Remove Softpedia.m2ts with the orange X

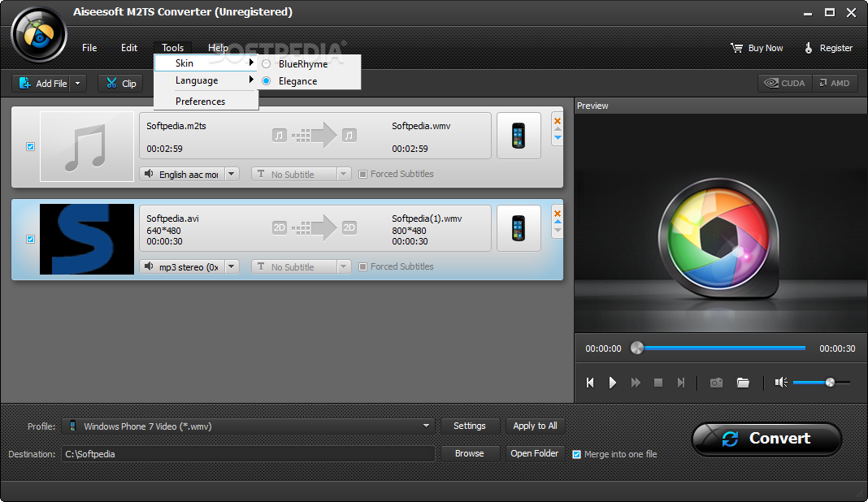(558, 121)
